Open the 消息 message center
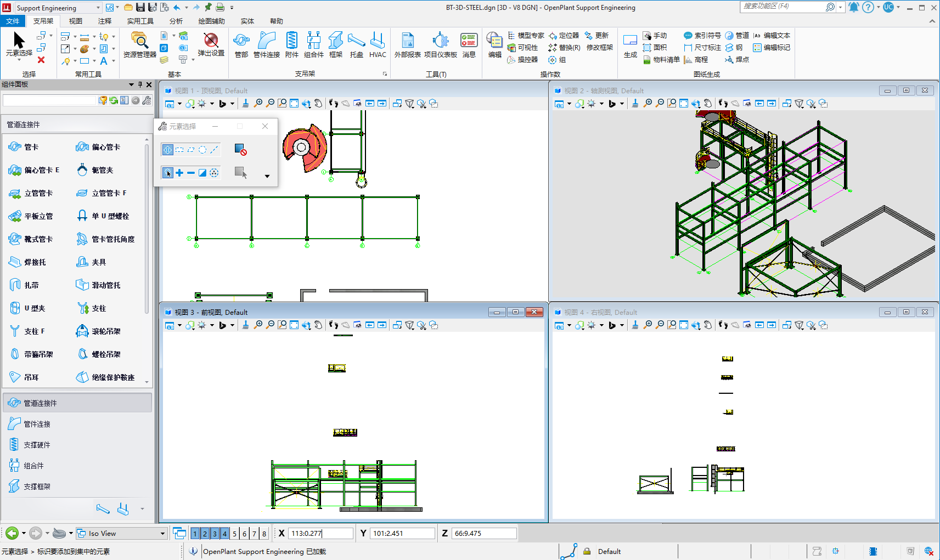940x560 pixels. pos(469,44)
